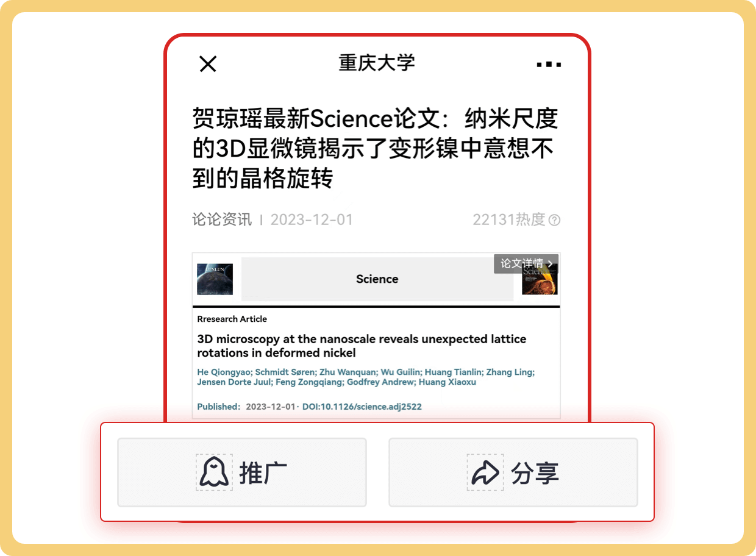Select the Science journal name box
This screenshot has height=556, width=756.
(x=377, y=279)
